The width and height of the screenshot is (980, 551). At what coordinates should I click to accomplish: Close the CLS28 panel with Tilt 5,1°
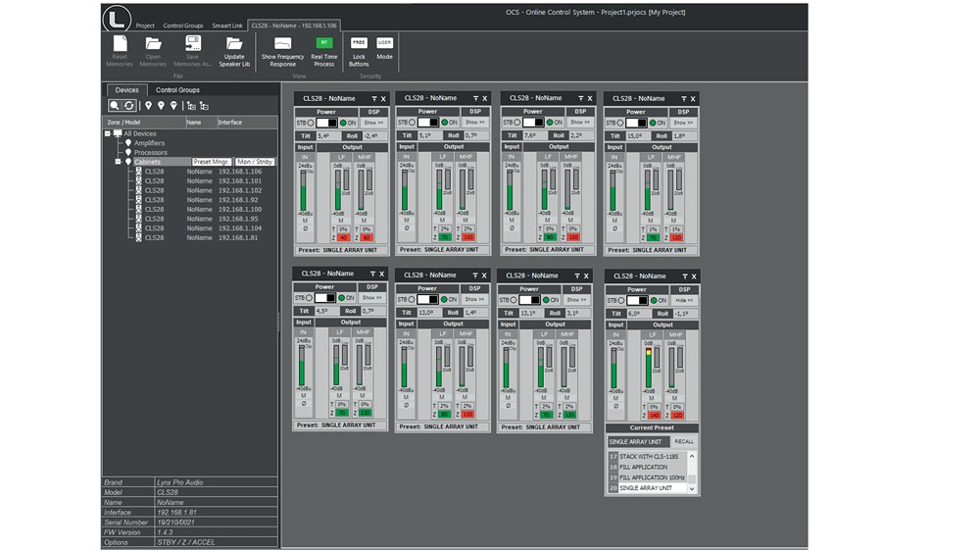point(484,98)
